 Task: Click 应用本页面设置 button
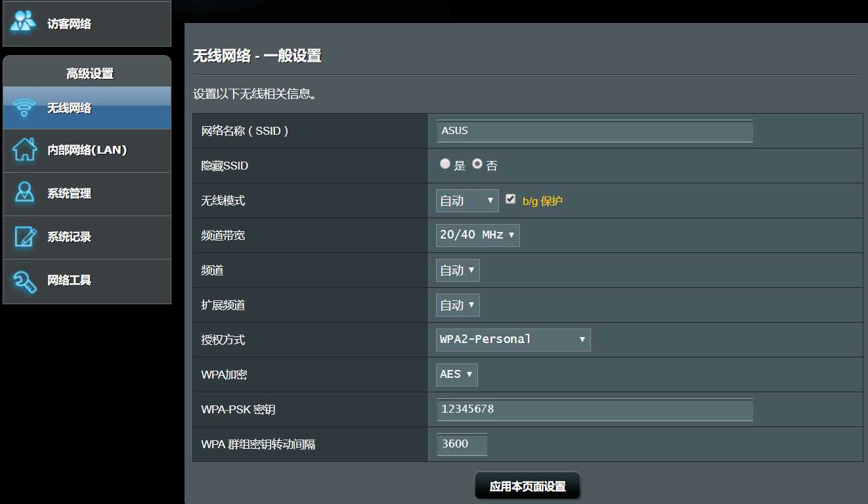click(527, 486)
